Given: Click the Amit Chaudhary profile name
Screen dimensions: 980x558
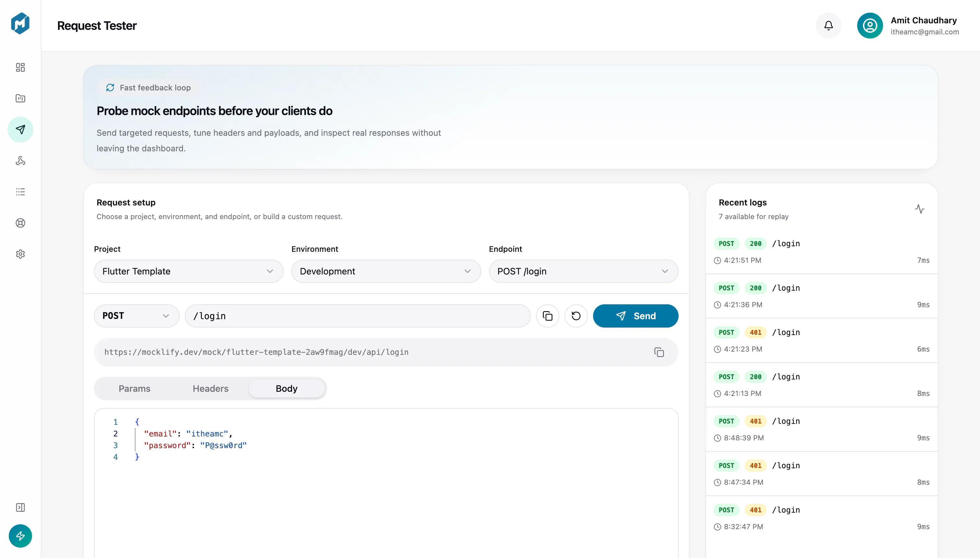Looking at the screenshot, I should point(923,20).
